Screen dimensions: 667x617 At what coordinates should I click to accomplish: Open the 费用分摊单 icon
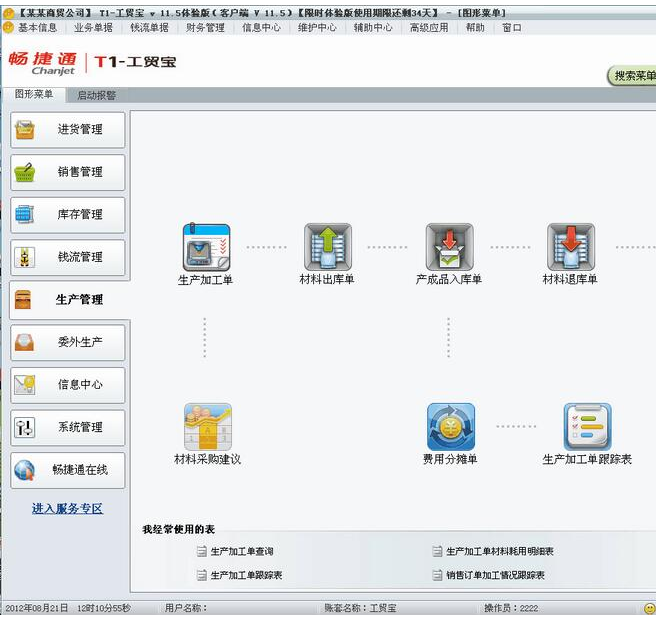450,427
